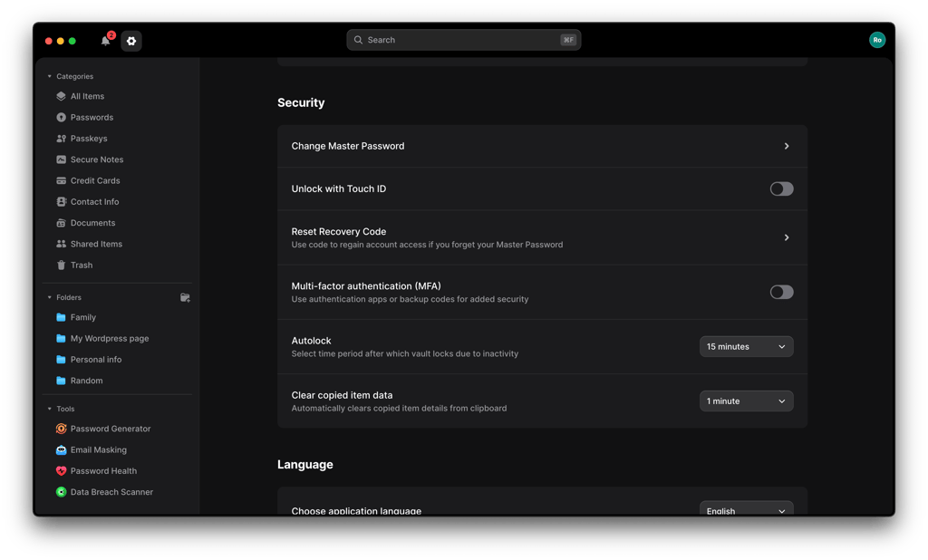Click the Family folder icon
The width and height of the screenshot is (928, 560).
point(61,317)
